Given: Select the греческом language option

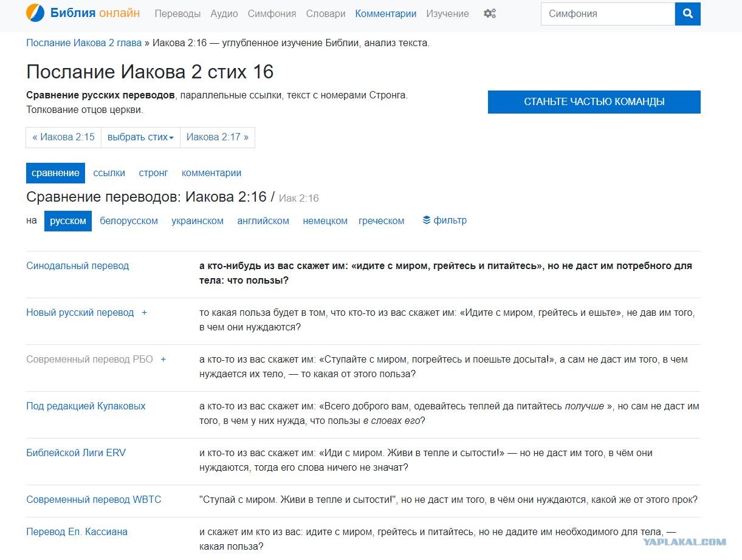Looking at the screenshot, I should (x=381, y=221).
